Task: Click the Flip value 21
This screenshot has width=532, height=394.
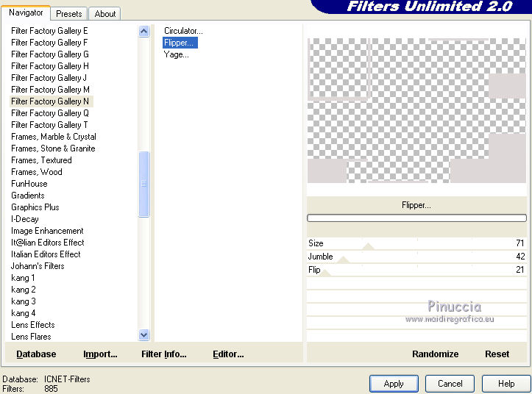Action: pos(519,270)
